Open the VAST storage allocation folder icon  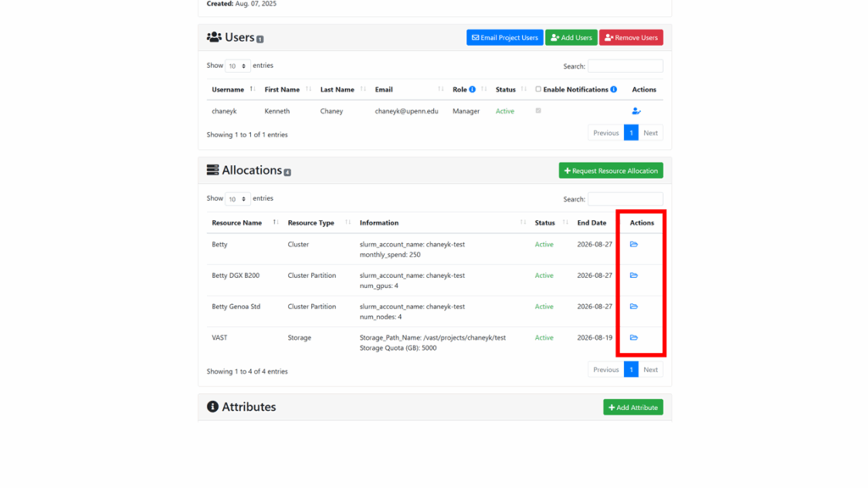point(633,338)
